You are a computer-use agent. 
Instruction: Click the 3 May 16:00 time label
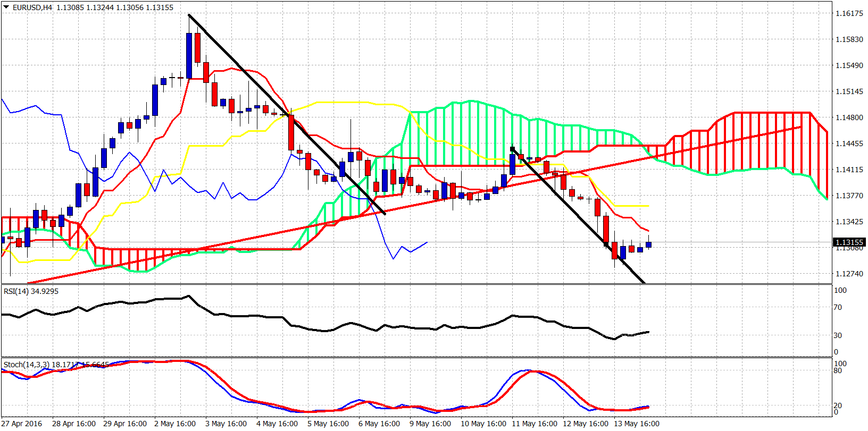click(226, 424)
